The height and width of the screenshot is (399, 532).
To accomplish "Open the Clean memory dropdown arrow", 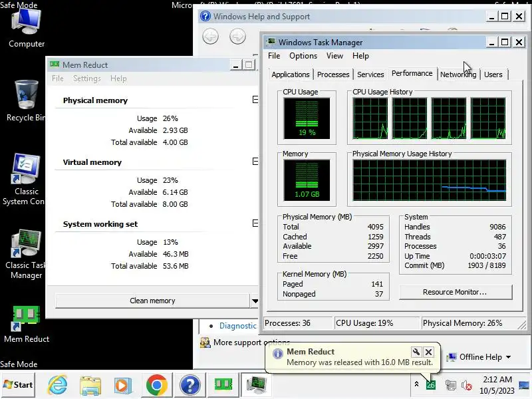I will (255, 301).
